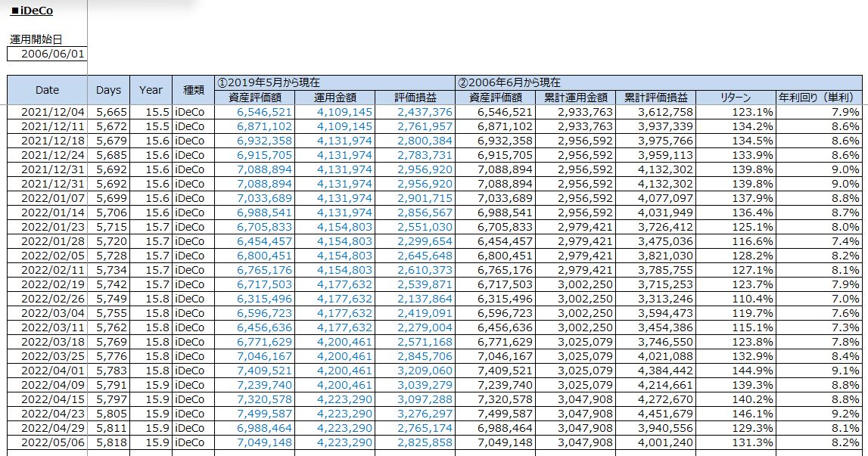868x456 pixels.
Task: Select the Year column header
Action: pos(151,90)
